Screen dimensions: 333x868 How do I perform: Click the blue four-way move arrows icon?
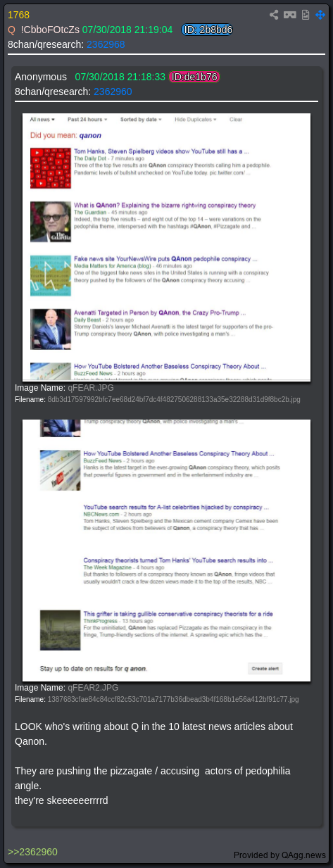[x=320, y=14]
